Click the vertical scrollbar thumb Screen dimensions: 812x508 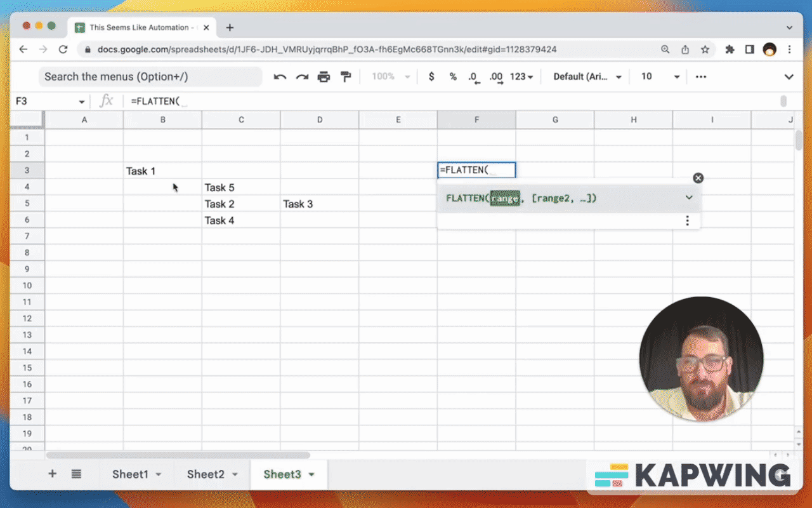click(x=798, y=140)
